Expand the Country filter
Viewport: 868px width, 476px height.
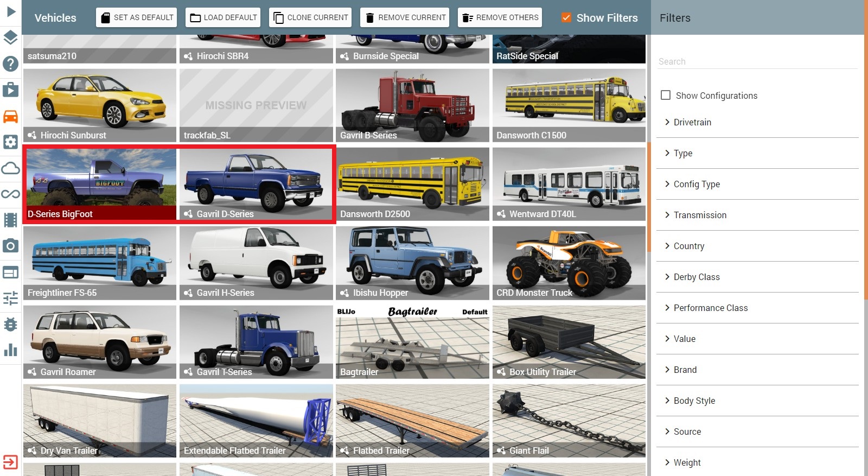[x=757, y=246]
